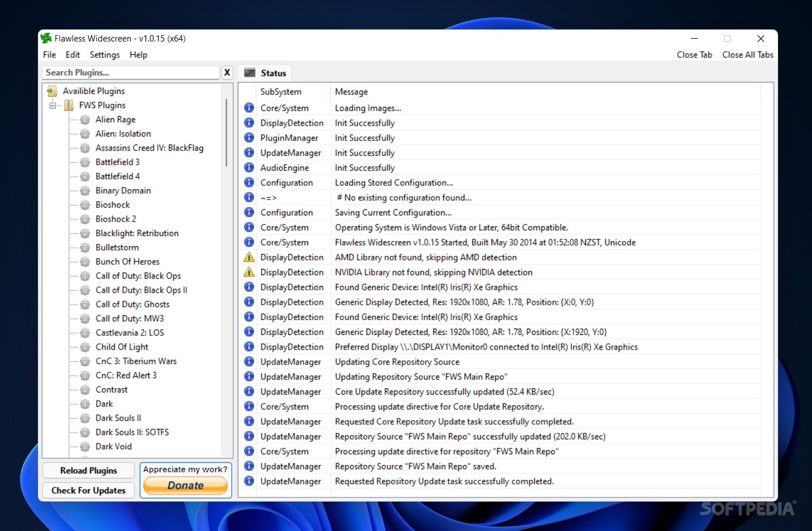Select Call of Duty: MW3 plugin
812x531 pixels.
pyautogui.click(x=130, y=318)
